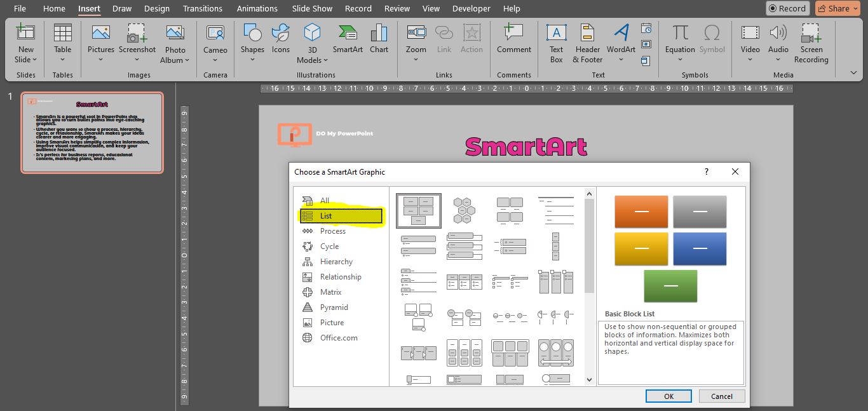
Task: Choose the hexagon cluster SmartArt layout
Action: pyautogui.click(x=463, y=210)
